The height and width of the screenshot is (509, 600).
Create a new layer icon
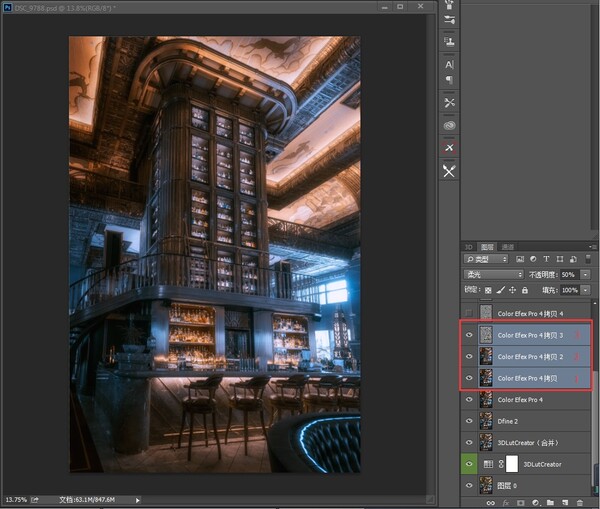click(x=565, y=503)
